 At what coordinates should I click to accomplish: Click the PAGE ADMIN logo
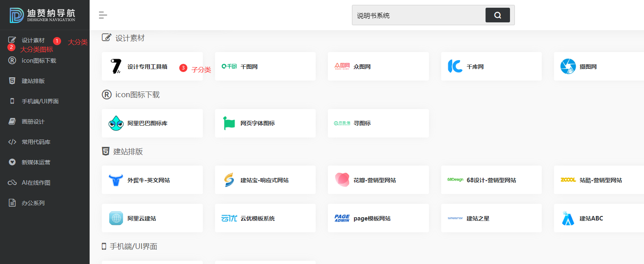coord(342,218)
